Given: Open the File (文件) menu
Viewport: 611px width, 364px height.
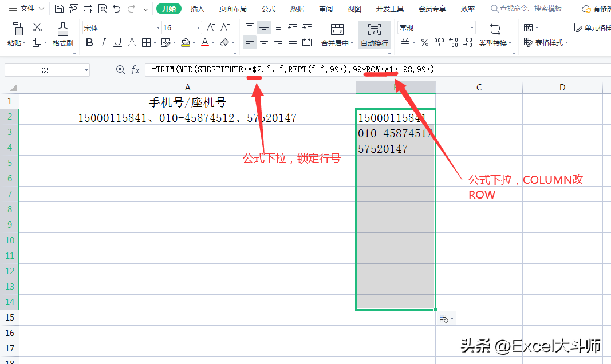Looking at the screenshot, I should pyautogui.click(x=26, y=9).
